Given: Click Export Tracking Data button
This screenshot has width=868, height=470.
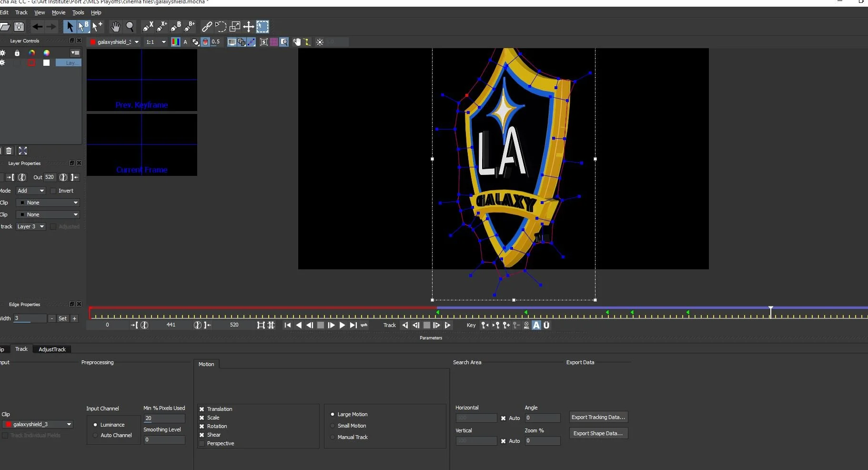Looking at the screenshot, I should 598,417.
